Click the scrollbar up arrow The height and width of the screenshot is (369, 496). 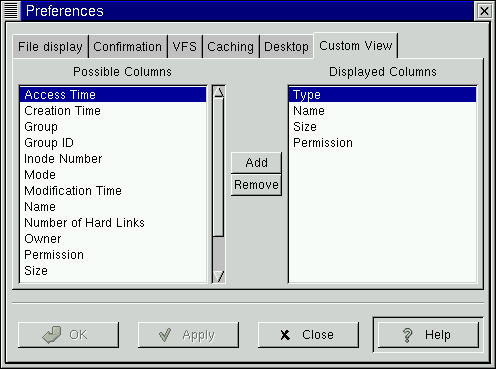219,92
